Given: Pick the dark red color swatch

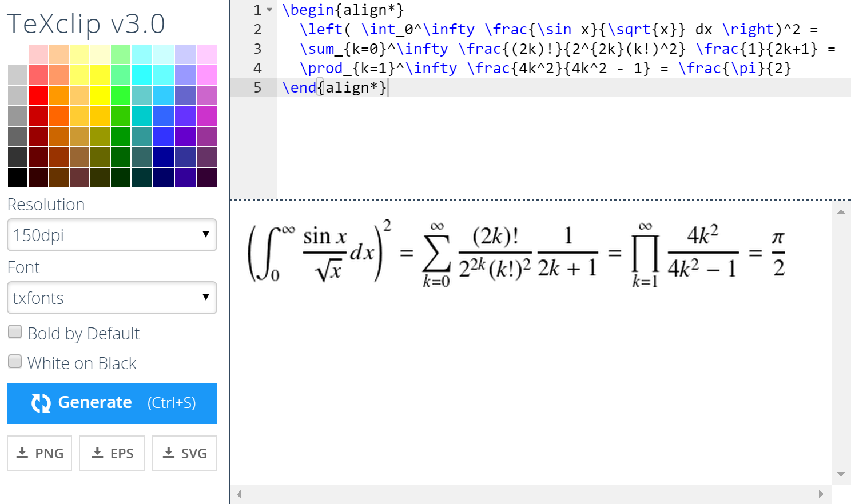Looking at the screenshot, I should (x=38, y=137).
